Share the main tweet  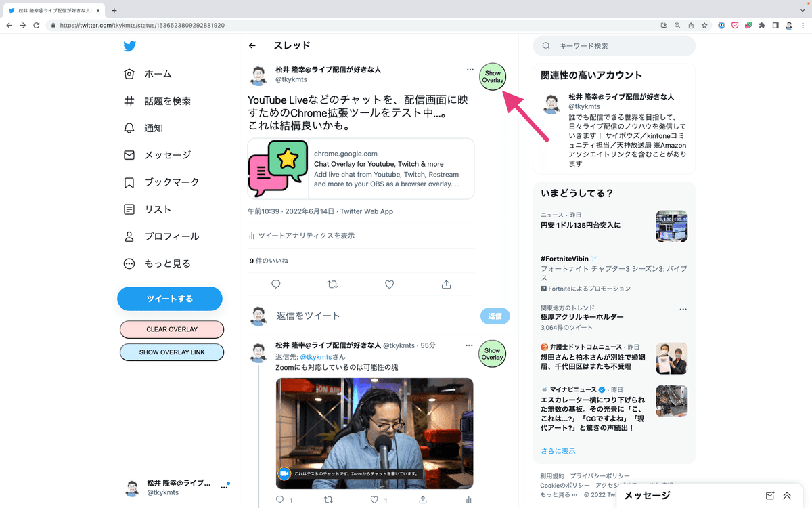coord(446,284)
